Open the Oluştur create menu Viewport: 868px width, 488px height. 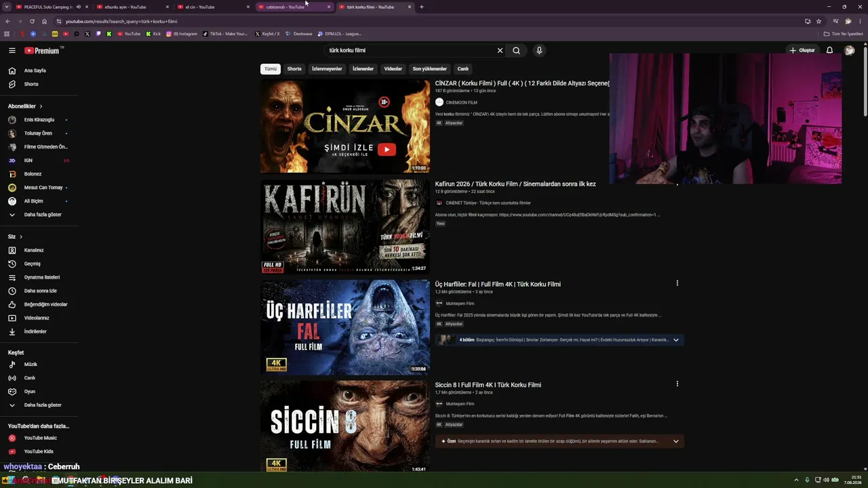(802, 50)
